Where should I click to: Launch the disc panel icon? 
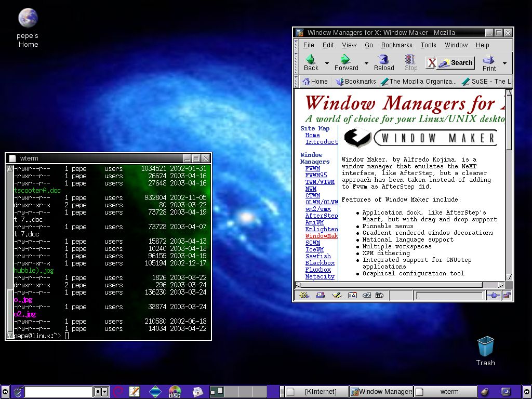coord(175,392)
